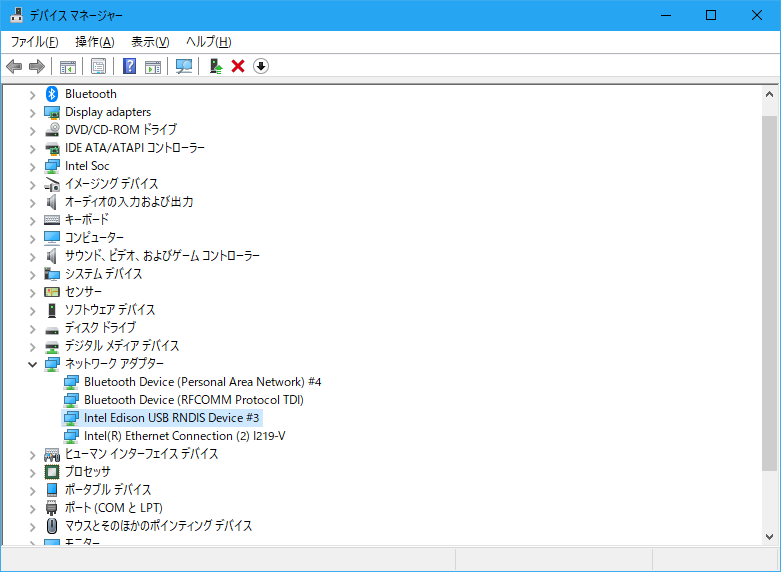Click the Properties toolbar icon
Viewport: 781px width, 572px height.
click(98, 66)
